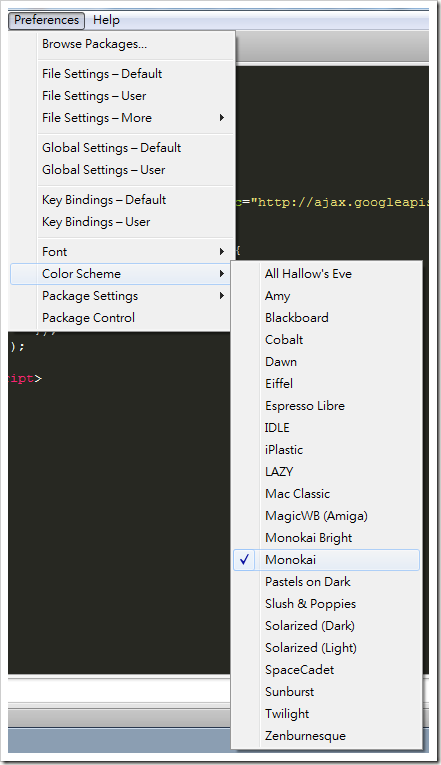Select Slush & Poppies color scheme
This screenshot has height=765, width=441.
[x=326, y=604]
